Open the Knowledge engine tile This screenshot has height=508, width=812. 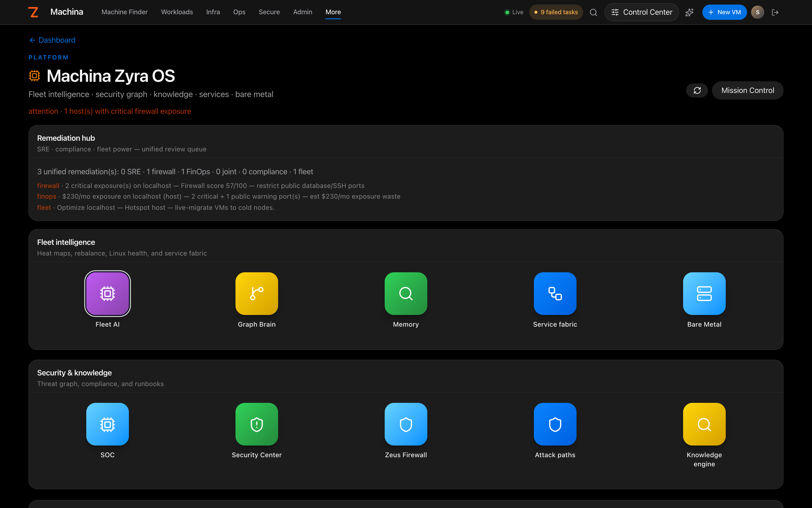704,424
